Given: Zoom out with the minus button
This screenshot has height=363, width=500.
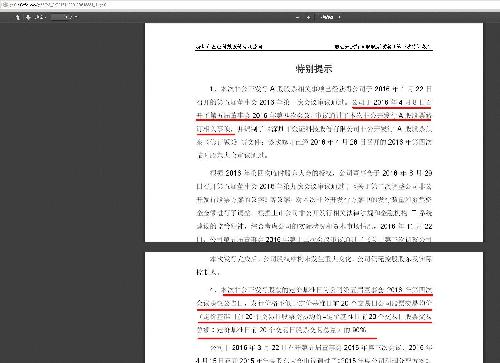Looking at the screenshot, I should coord(298,17).
